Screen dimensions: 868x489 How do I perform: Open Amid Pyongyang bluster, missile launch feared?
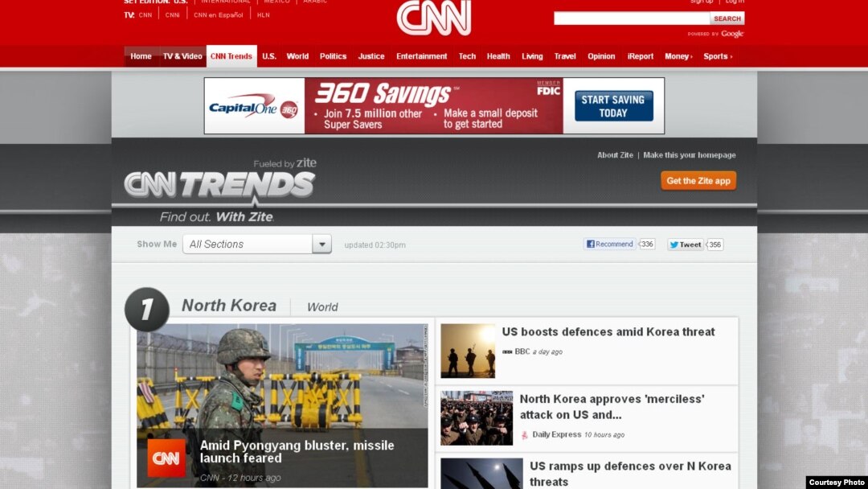tap(297, 451)
